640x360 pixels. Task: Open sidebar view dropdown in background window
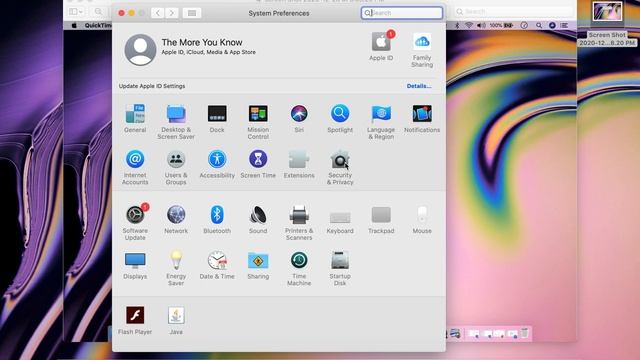coord(76,12)
